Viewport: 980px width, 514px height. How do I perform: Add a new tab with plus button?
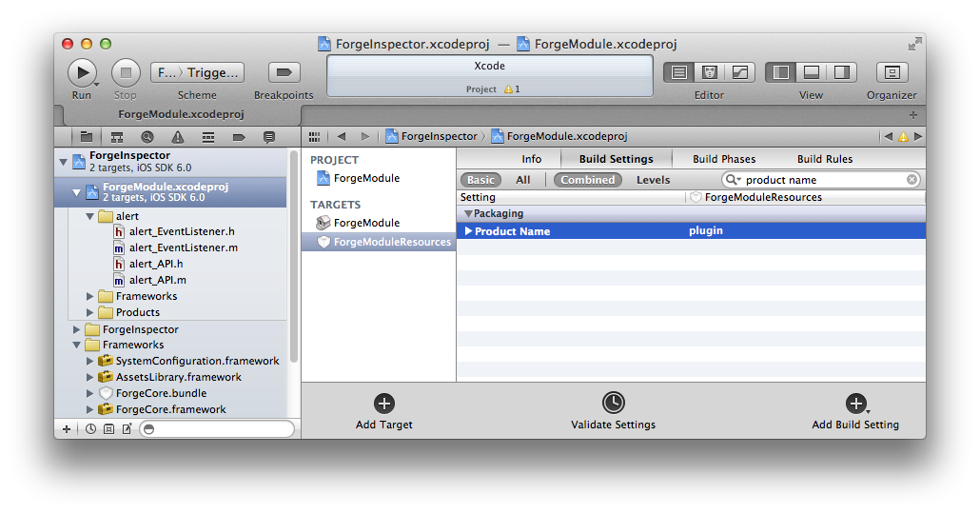913,115
